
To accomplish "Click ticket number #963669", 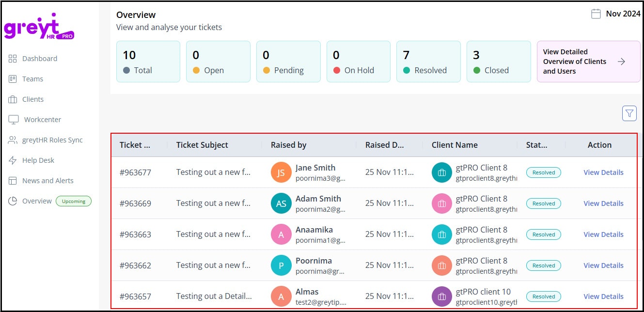I will [135, 203].
